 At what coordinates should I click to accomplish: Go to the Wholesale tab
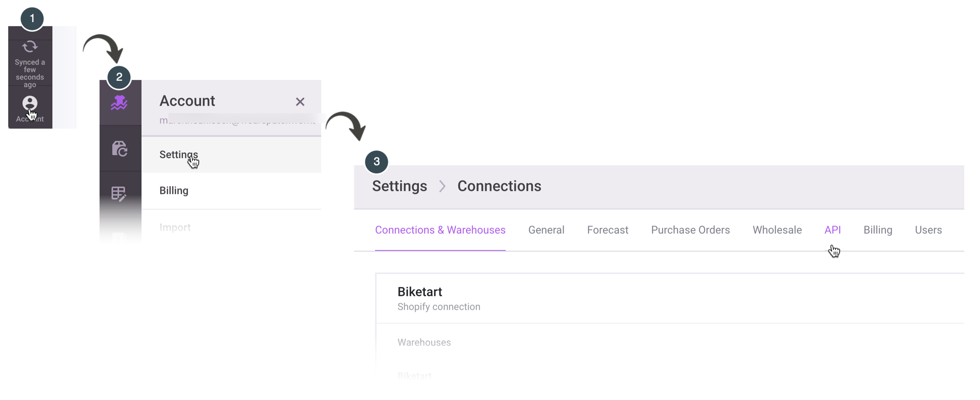(x=777, y=230)
